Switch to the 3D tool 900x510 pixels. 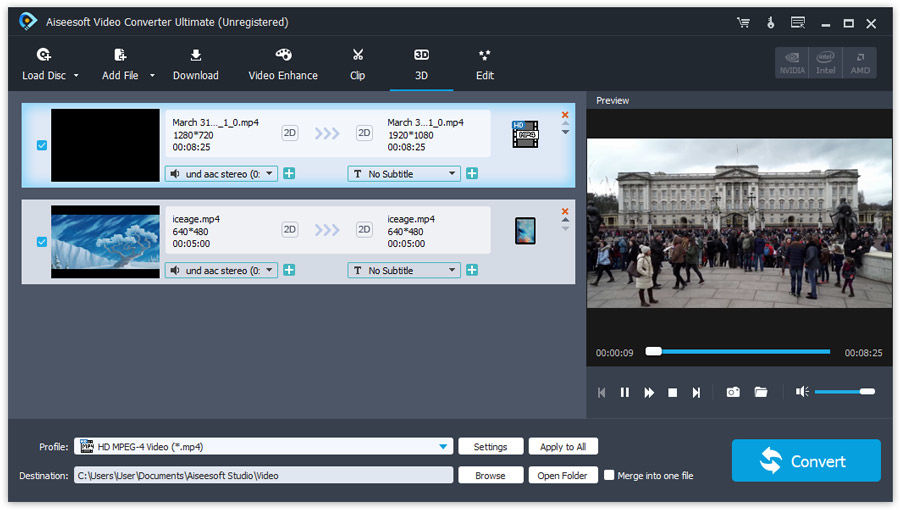coord(421,64)
